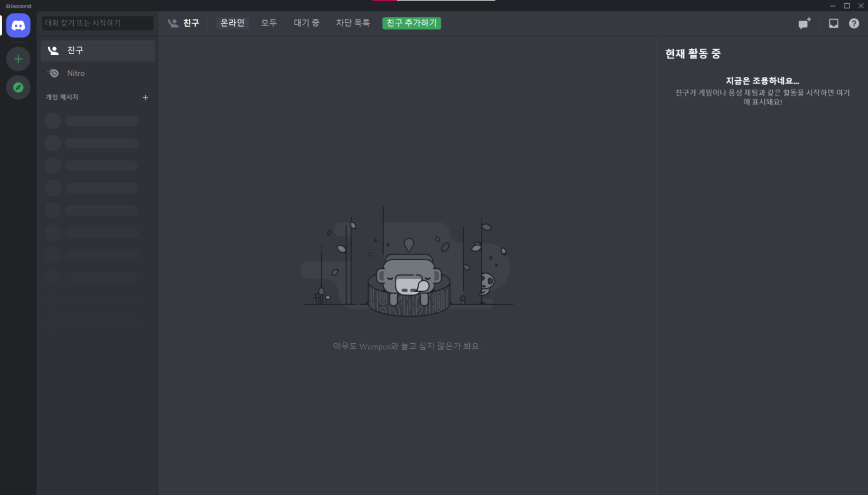The image size is (868, 495).
Task: Open Discord home direct messages icon
Action: point(18,25)
